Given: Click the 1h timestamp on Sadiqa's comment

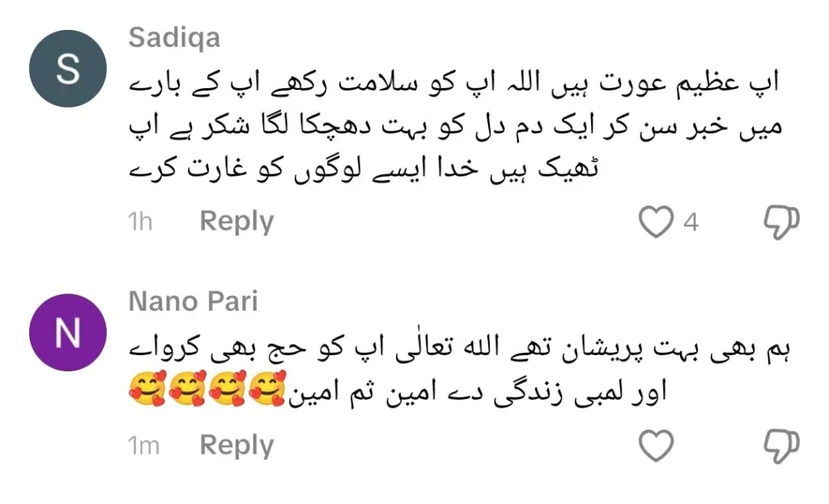Looking at the screenshot, I should (x=140, y=222).
